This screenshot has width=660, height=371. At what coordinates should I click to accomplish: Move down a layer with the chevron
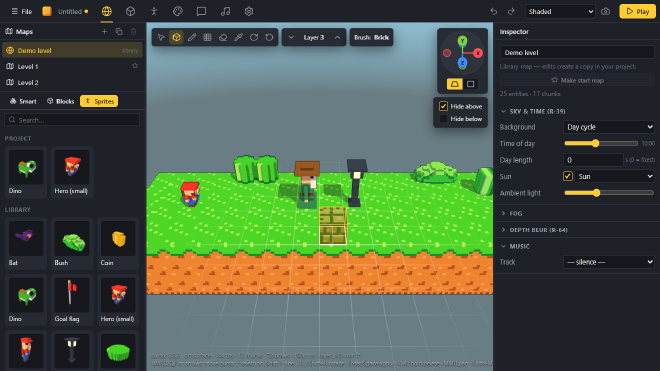[x=291, y=37]
